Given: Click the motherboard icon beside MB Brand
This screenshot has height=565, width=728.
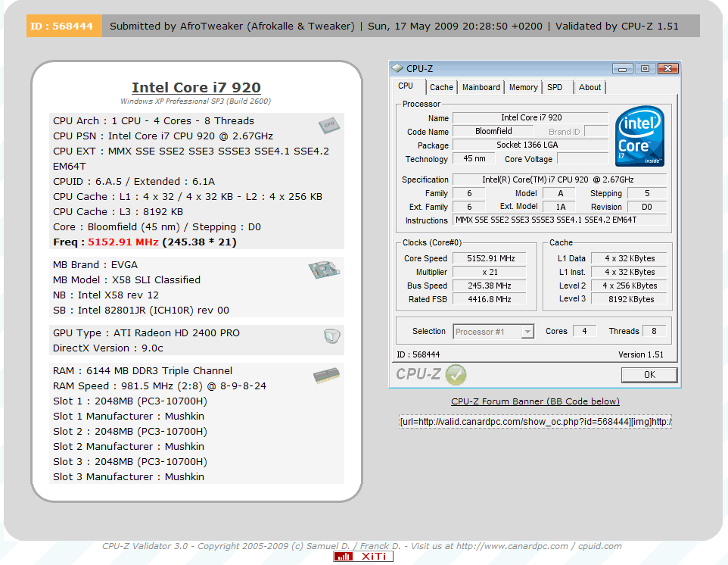Looking at the screenshot, I should (324, 270).
